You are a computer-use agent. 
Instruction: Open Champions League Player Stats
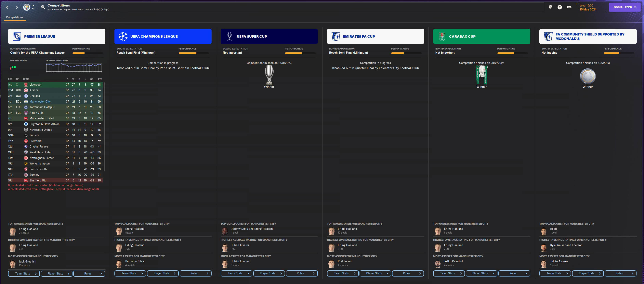pos(163,274)
